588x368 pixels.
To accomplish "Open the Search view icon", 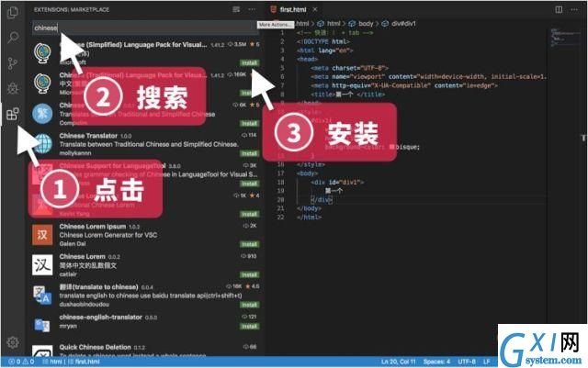I will tap(13, 38).
